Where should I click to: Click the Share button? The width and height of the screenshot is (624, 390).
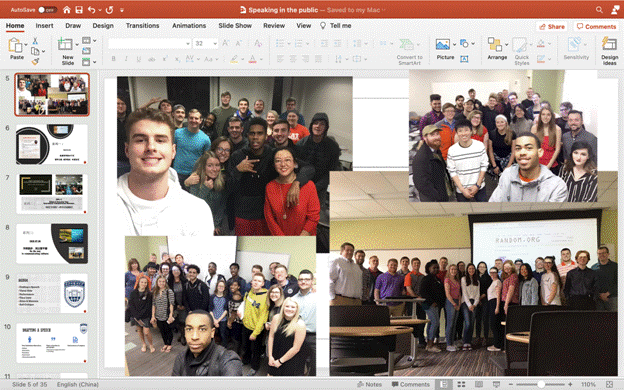(552, 27)
